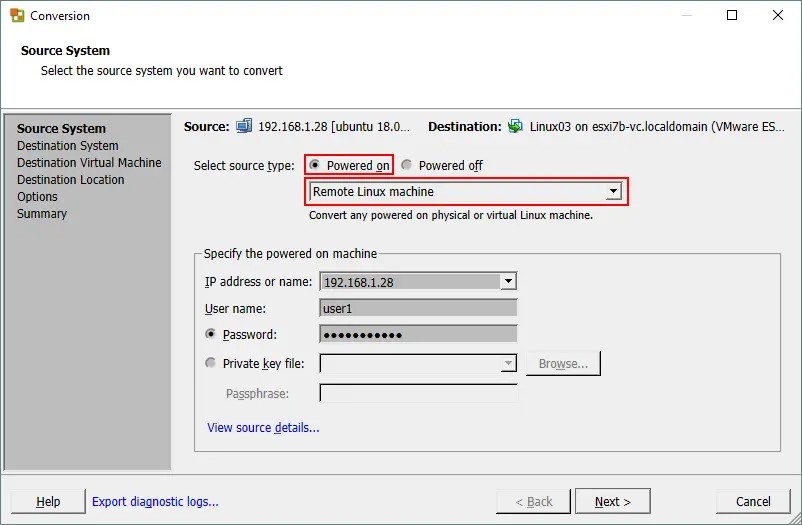Screen dimensions: 802x525
Task: Click the source computer icon next to 192.168.1.28
Action: [244, 126]
